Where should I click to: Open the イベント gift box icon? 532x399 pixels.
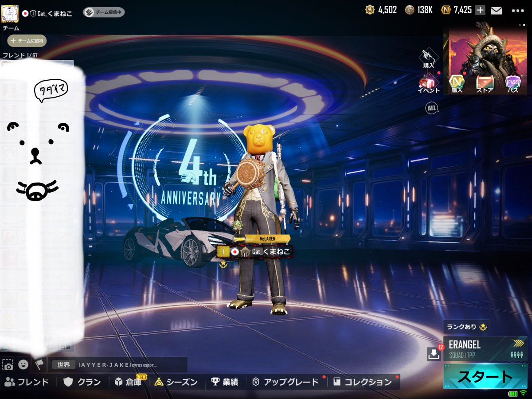[x=428, y=83]
